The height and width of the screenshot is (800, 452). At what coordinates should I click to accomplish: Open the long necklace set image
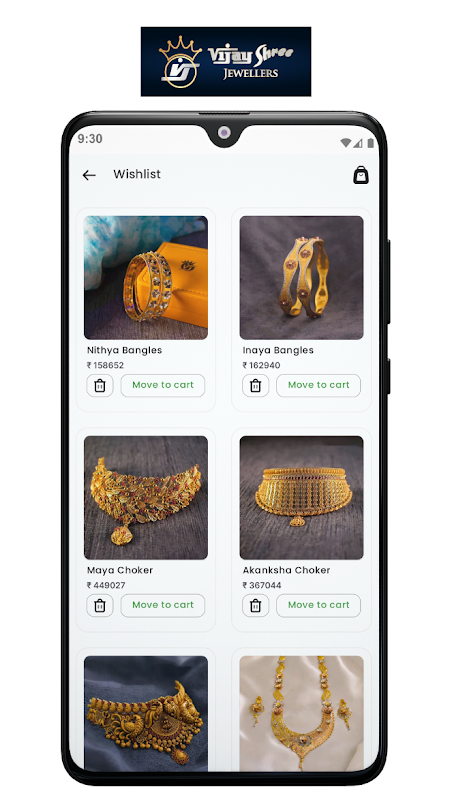[302, 713]
